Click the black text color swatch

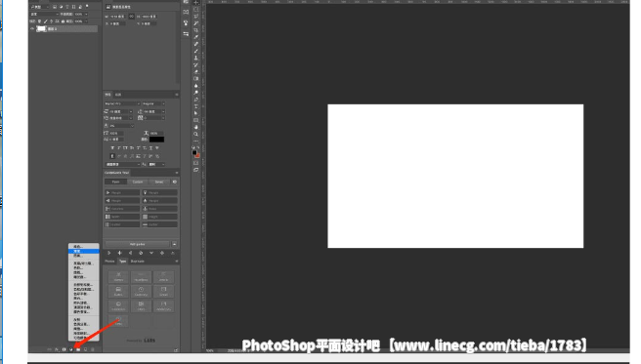(x=156, y=140)
